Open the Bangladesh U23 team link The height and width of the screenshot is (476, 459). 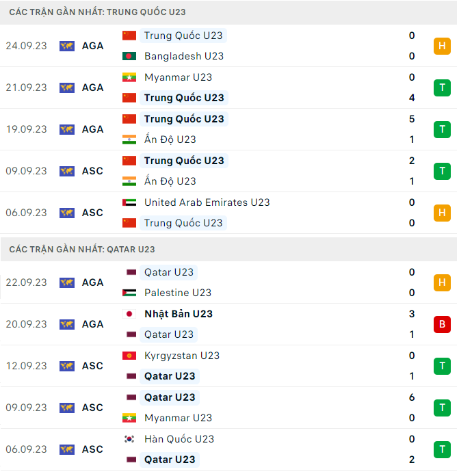[x=184, y=56]
